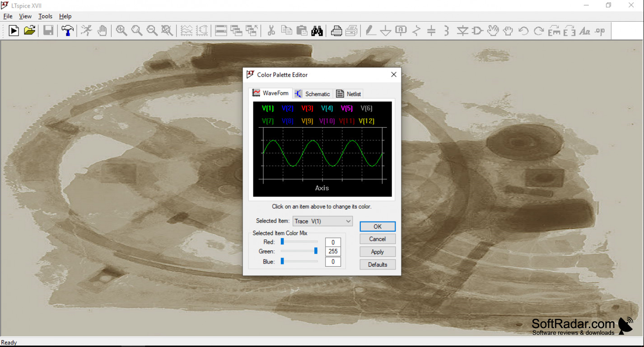Select the V(3) trace label in preview

307,108
